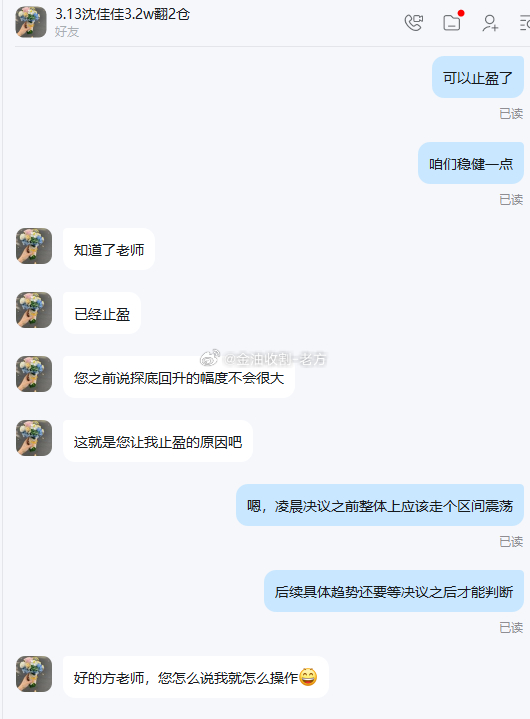The width and height of the screenshot is (530, 719).
Task: Click message about 探底回升的幅度不会很大
Action: (x=179, y=377)
